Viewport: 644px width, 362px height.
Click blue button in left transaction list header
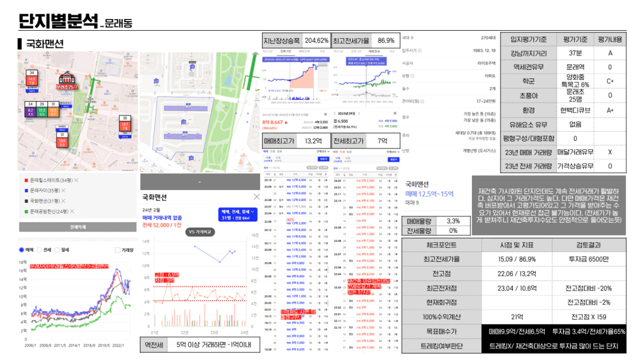pyautogui.click(x=324, y=159)
